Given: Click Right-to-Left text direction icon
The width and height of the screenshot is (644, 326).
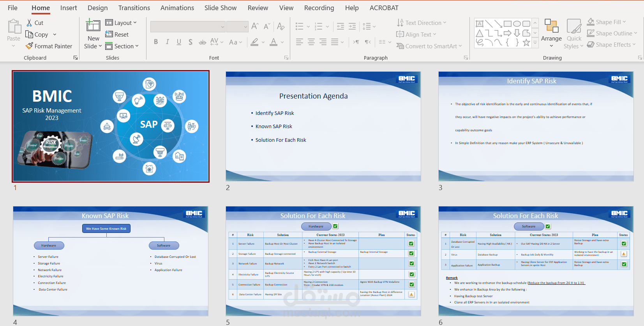Looking at the screenshot, I should coord(368,42).
